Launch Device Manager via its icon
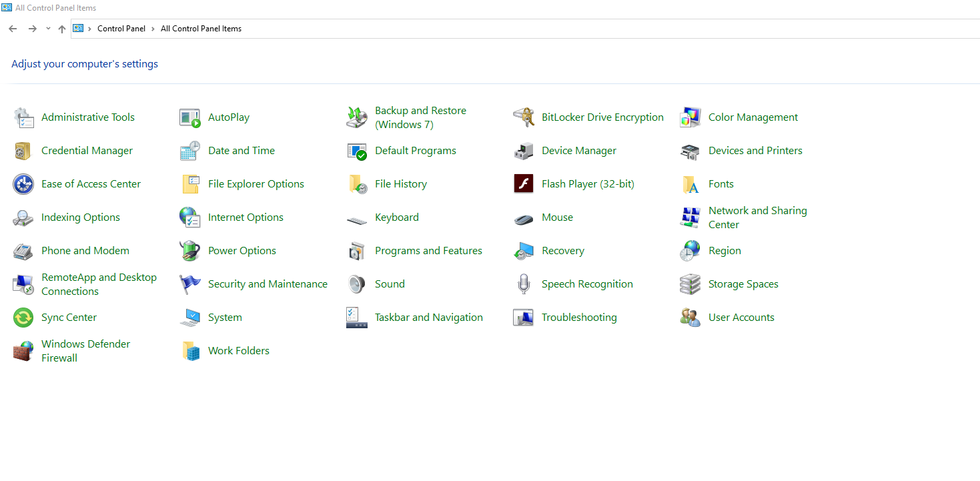This screenshot has width=980, height=481. (x=524, y=151)
